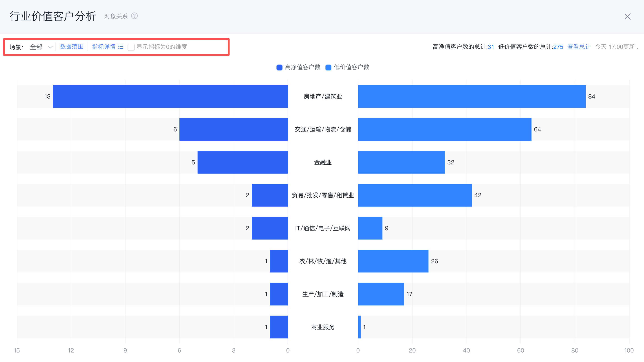This screenshot has width=644, height=362.
Task: Select the 金融业 high-value bar (5)
Action: [x=242, y=162]
